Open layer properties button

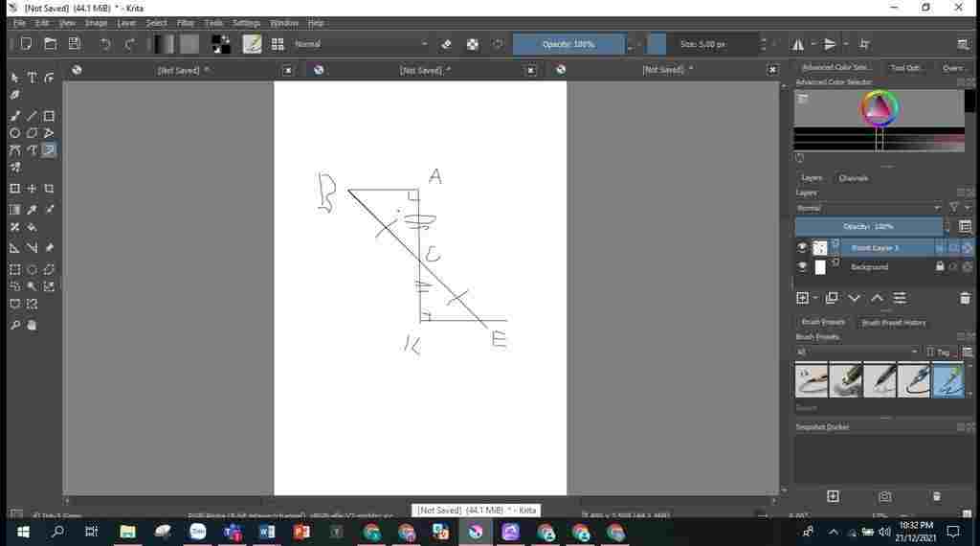(900, 298)
